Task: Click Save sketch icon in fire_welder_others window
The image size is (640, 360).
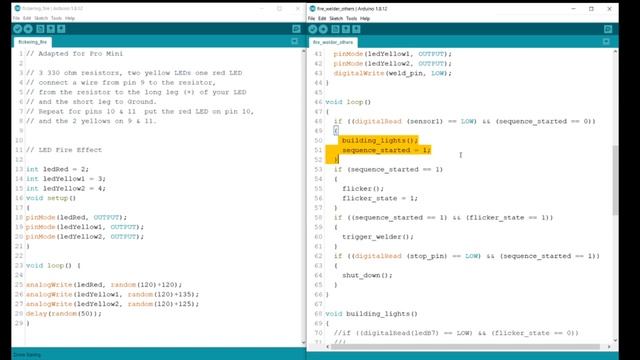Action: pos(356,29)
